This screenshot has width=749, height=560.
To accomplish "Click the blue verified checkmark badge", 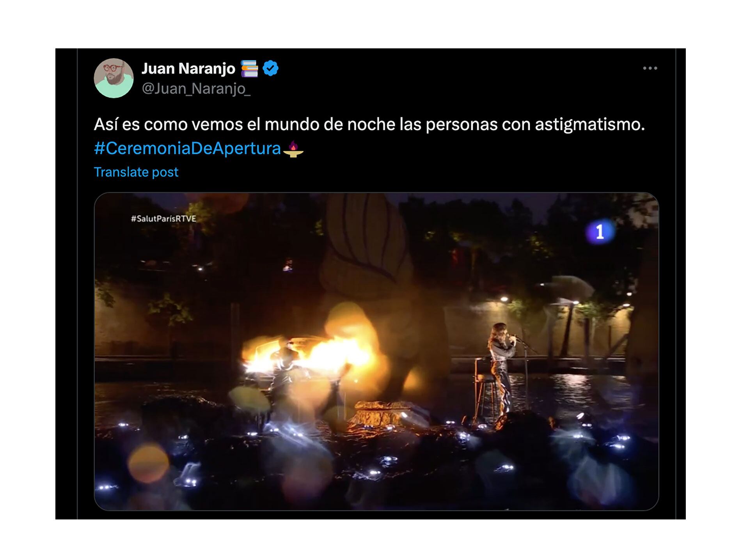I will tap(270, 68).
